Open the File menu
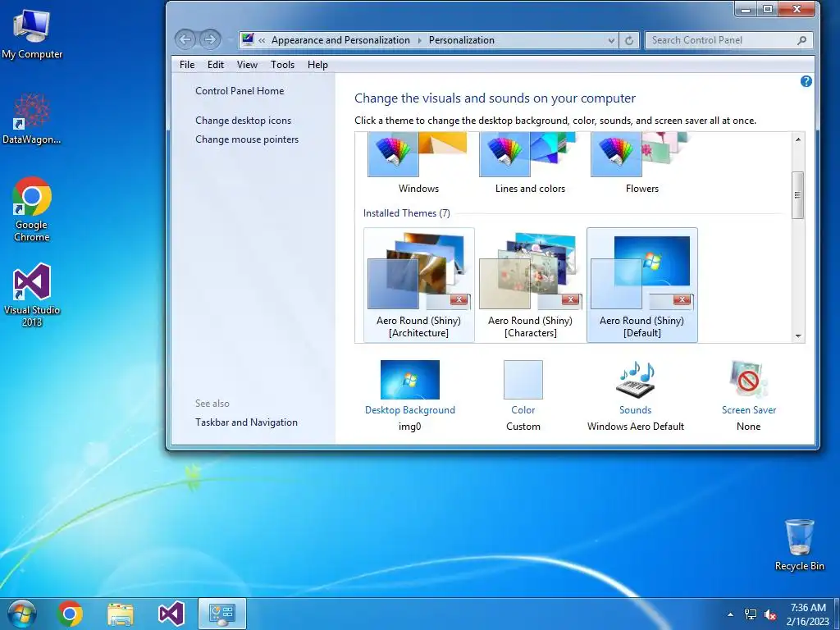Image resolution: width=840 pixels, height=630 pixels. coord(187,65)
